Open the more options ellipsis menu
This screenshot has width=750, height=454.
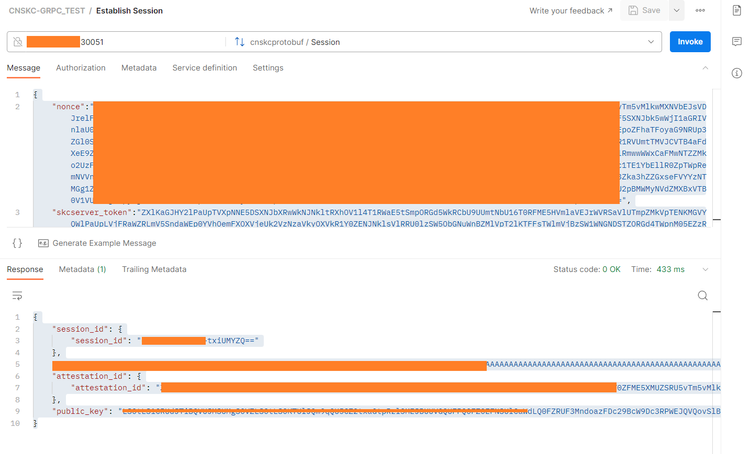(700, 11)
